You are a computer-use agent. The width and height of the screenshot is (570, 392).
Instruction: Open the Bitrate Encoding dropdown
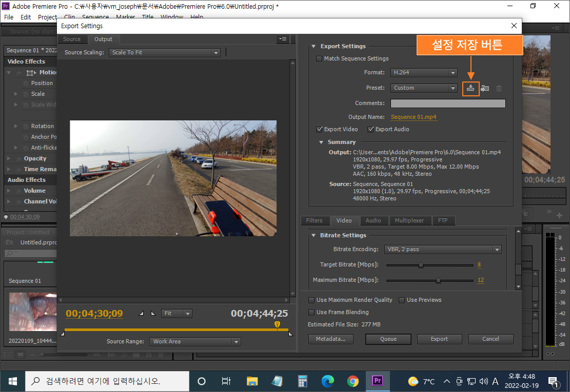click(443, 250)
